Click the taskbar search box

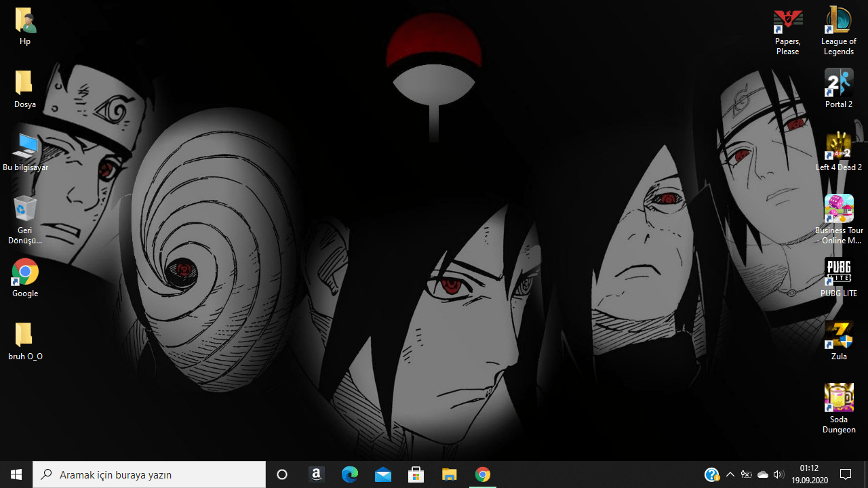tap(149, 474)
